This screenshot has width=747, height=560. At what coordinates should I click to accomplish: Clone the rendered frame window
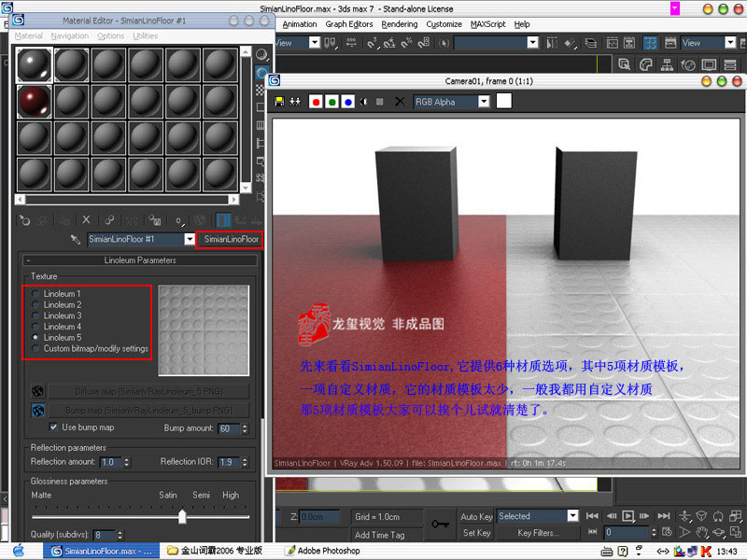pyautogui.click(x=295, y=102)
